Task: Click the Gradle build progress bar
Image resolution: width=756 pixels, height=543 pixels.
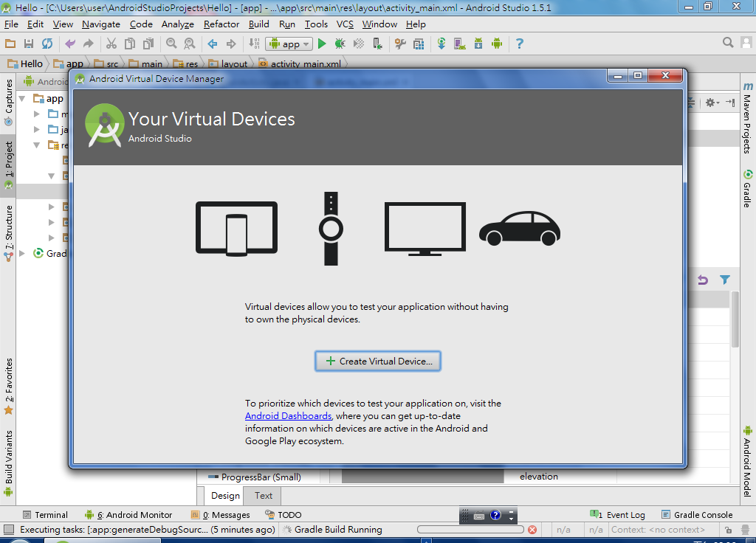Action: point(470,530)
